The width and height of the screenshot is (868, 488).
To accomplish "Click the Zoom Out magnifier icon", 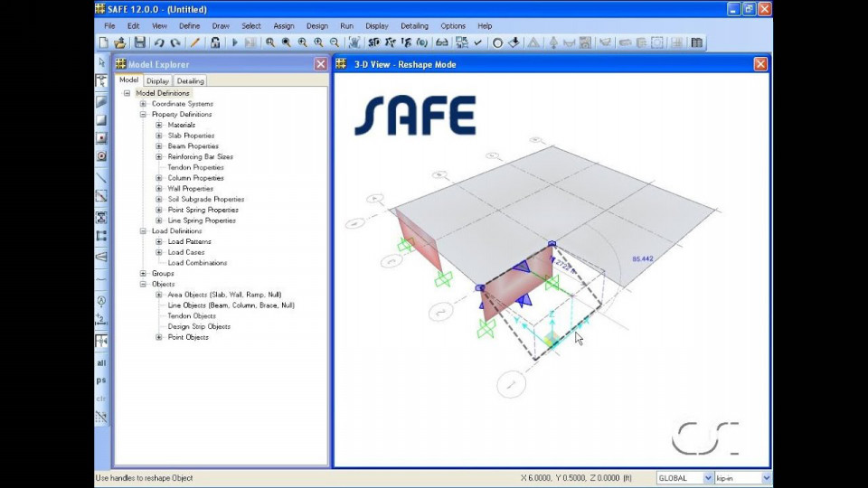I will click(x=335, y=42).
